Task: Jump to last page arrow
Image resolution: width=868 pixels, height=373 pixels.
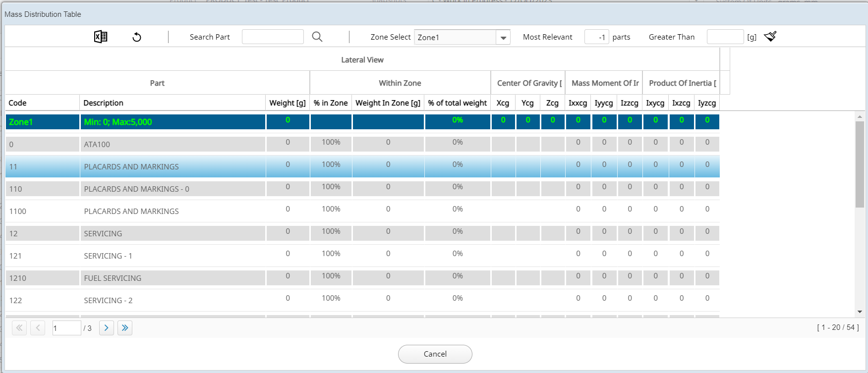Action: pos(125,328)
